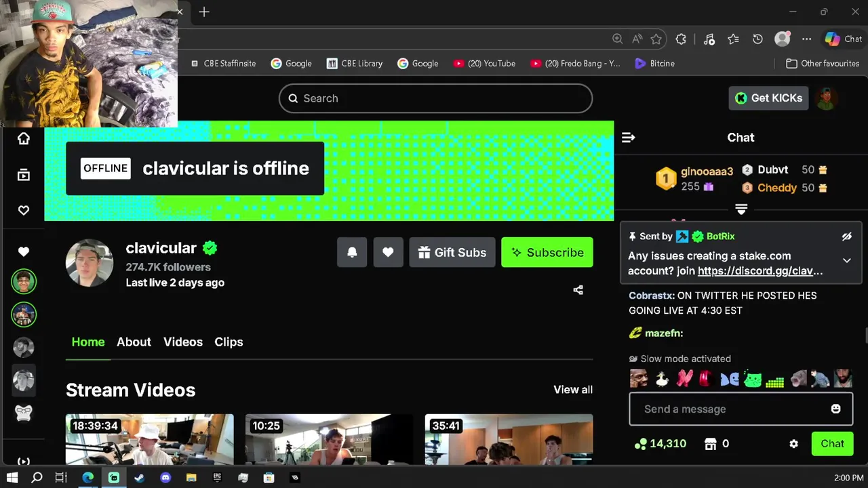Add page to favourites star icon
This screenshot has width=868, height=488.
click(656, 39)
